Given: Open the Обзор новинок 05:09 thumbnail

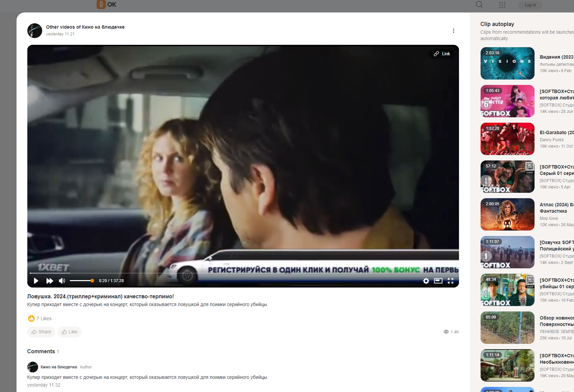Looking at the screenshot, I should tap(507, 328).
